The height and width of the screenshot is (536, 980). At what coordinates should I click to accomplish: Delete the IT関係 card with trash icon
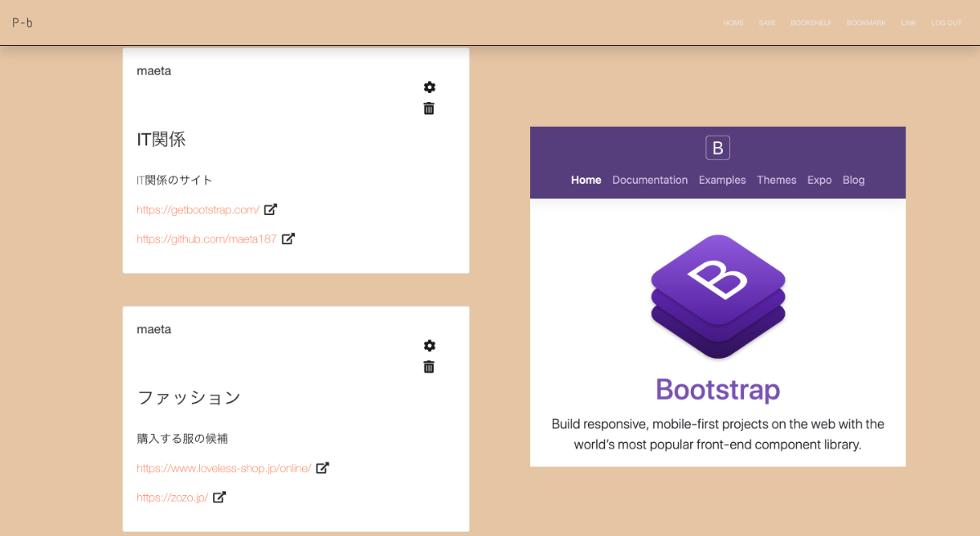coord(429,109)
